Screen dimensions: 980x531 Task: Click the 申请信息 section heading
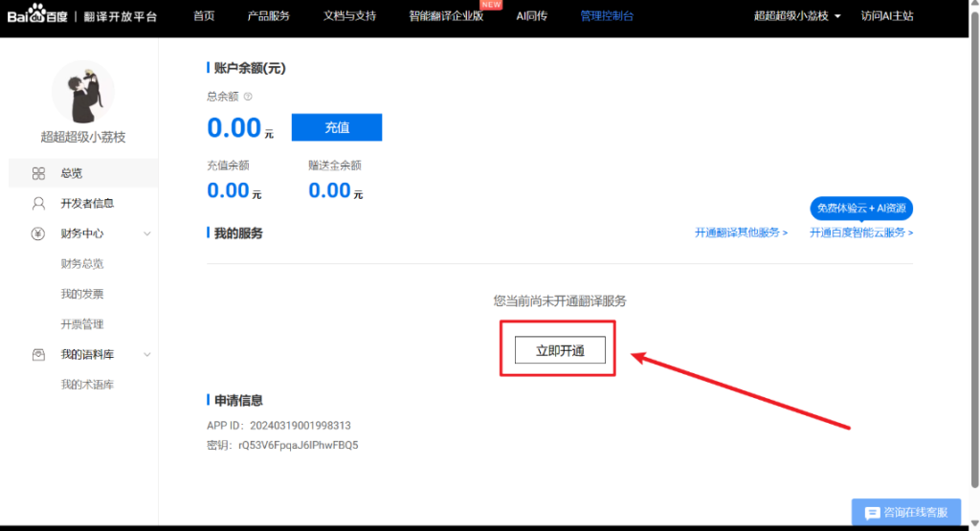pos(238,401)
